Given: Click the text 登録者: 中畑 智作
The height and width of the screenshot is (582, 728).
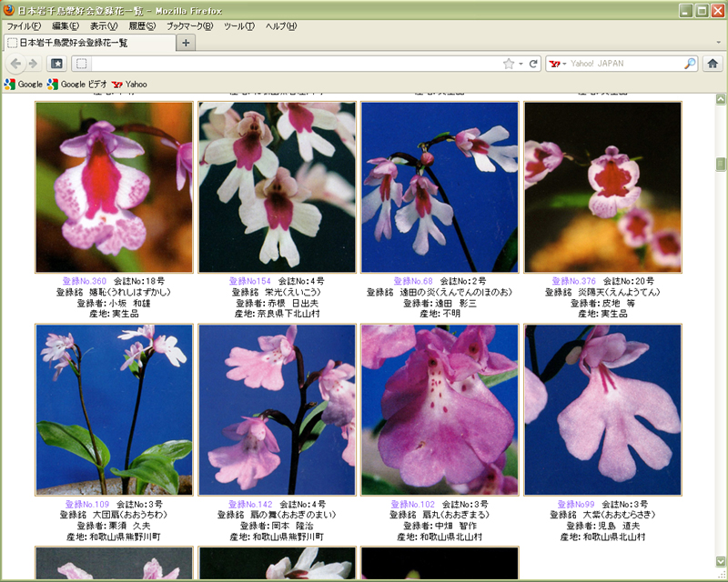Looking at the screenshot, I should pyautogui.click(x=440, y=526).
